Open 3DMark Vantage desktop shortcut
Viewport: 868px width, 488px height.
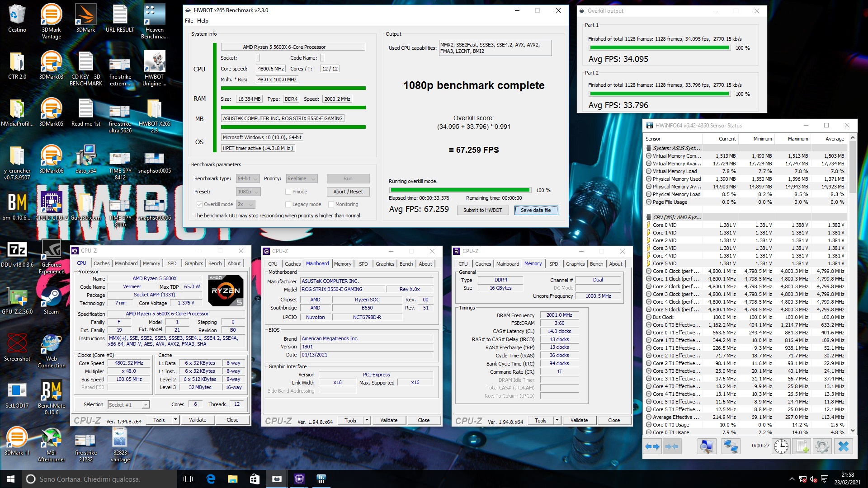point(51,21)
